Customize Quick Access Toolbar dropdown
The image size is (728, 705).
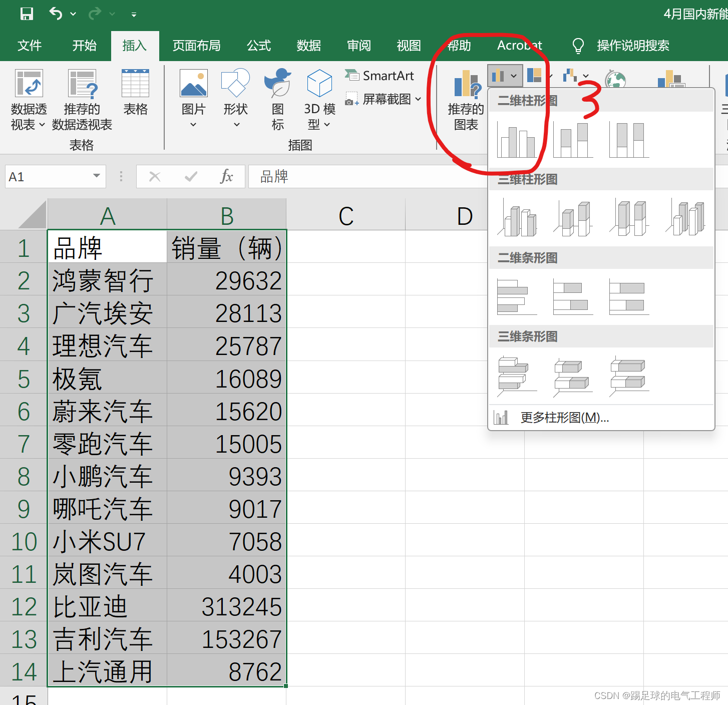tap(134, 15)
